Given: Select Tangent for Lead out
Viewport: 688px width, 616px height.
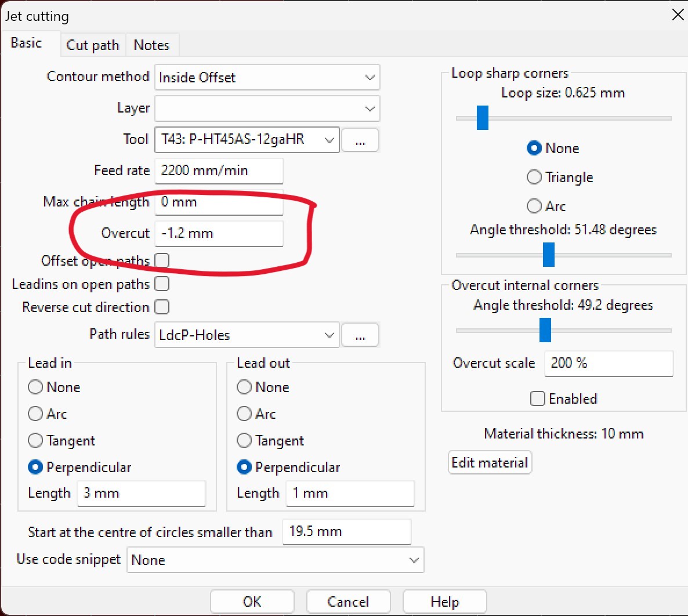Looking at the screenshot, I should click(244, 441).
